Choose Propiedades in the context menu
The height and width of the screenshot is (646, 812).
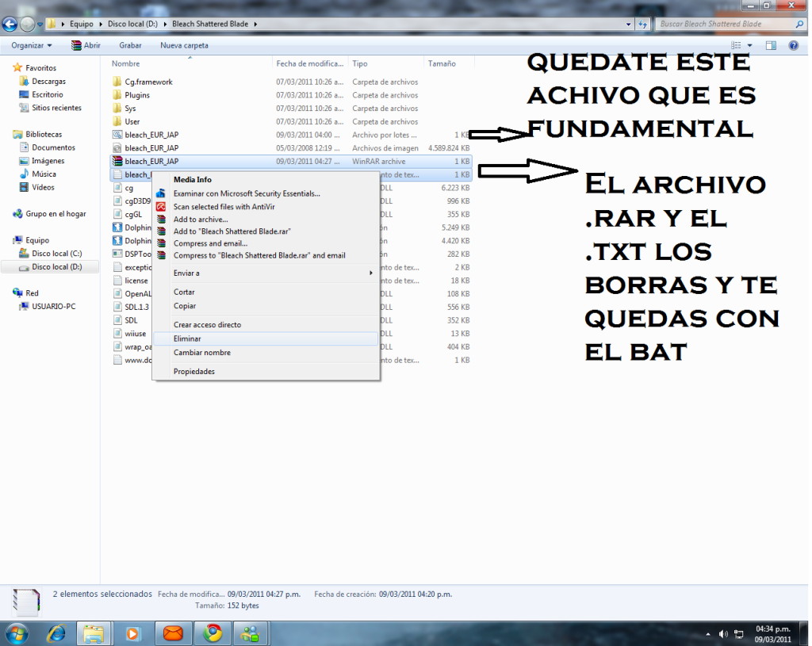[x=266, y=371]
